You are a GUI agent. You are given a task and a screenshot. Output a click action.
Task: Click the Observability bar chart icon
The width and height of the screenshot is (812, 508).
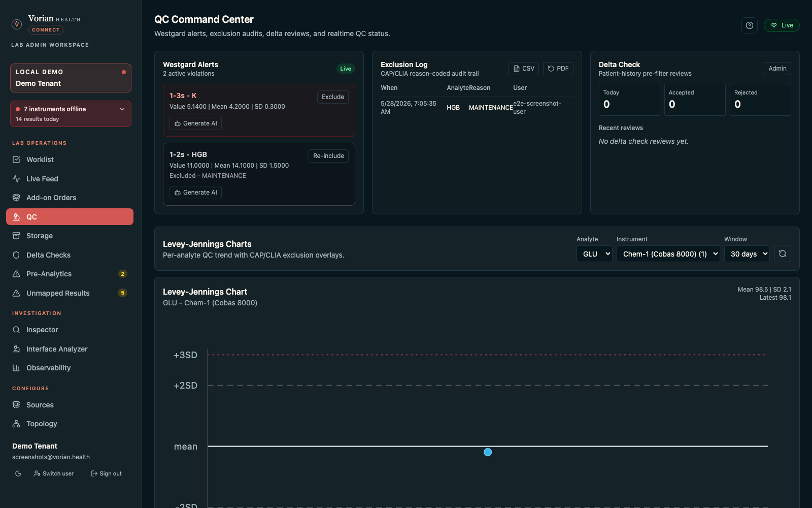pos(16,368)
